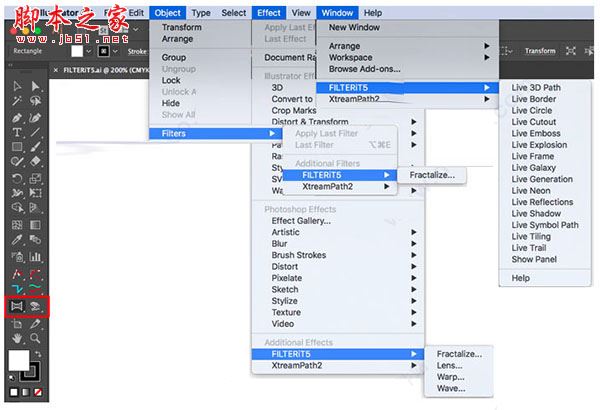Select the Curvature tool
The height and width of the screenshot is (410, 600).
click(35, 117)
